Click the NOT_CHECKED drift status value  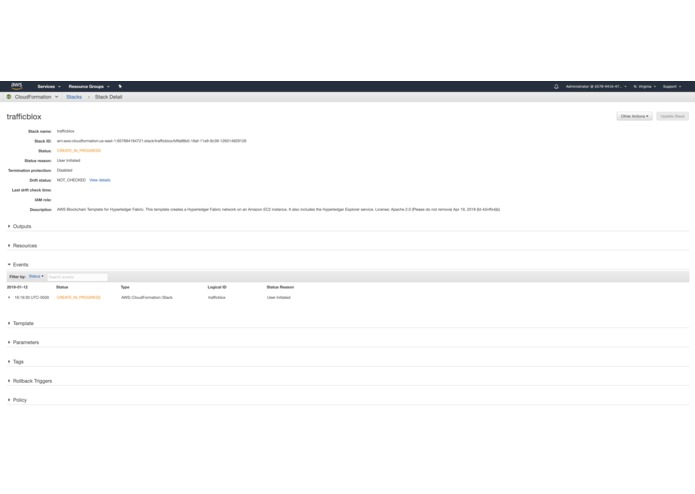[71, 180]
